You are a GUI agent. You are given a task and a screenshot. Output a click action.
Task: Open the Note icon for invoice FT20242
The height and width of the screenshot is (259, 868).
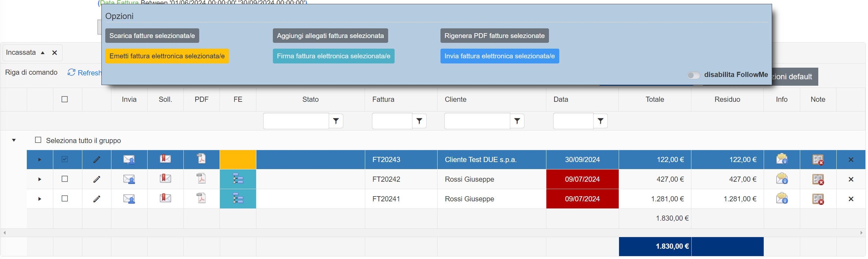(x=818, y=180)
